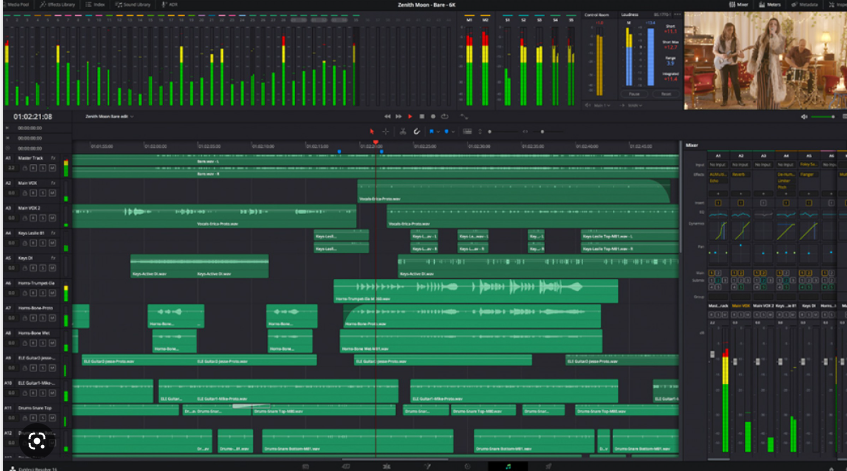Click the video preview viewer
The image size is (847, 471).
(x=765, y=60)
